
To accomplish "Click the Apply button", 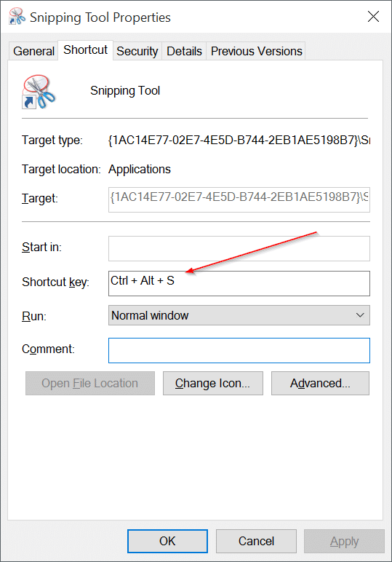I will pos(345,541).
